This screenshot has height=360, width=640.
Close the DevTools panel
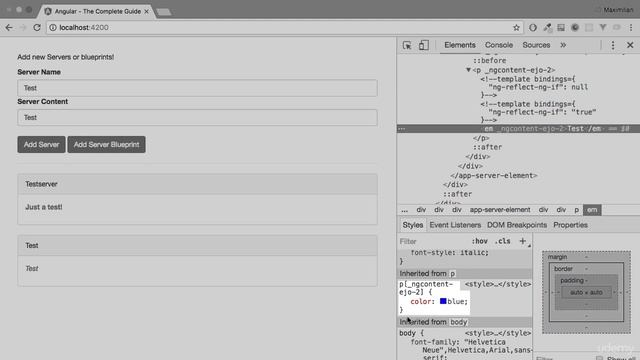630,45
